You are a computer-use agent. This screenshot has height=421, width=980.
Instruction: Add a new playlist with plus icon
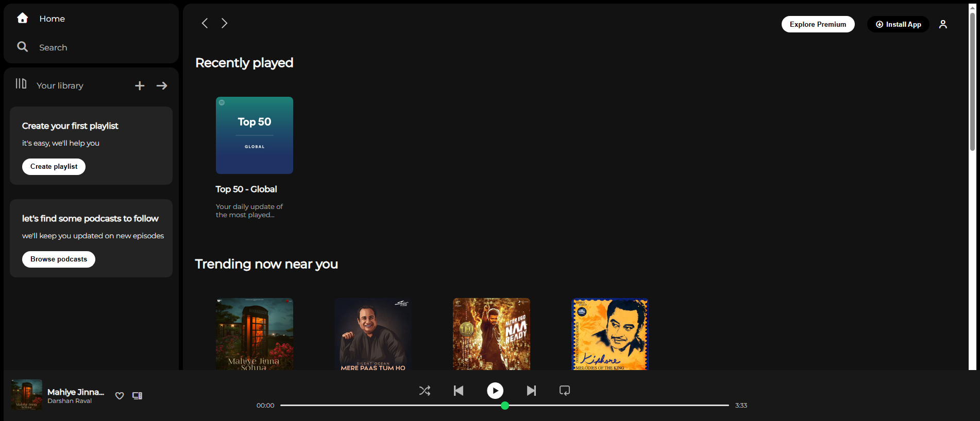(x=140, y=85)
